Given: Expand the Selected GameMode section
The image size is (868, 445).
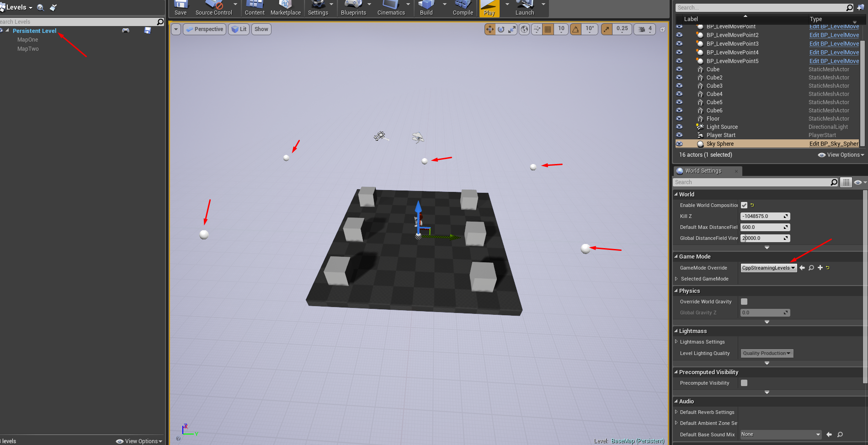Looking at the screenshot, I should pyautogui.click(x=676, y=279).
